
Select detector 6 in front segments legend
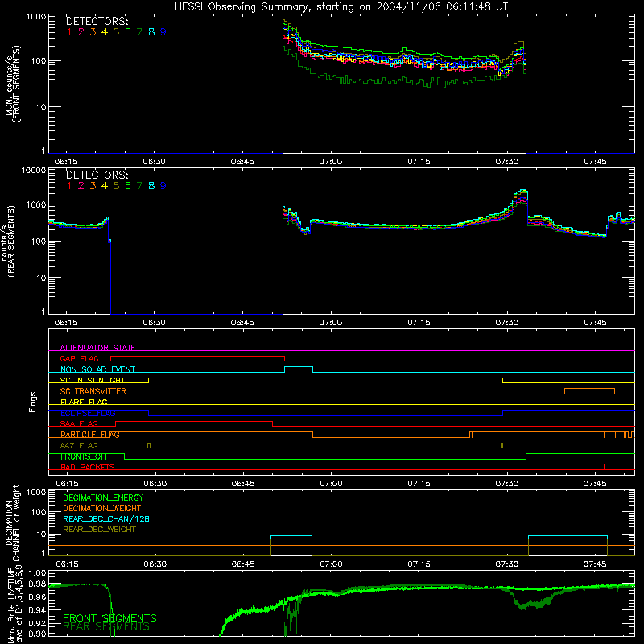128,32
